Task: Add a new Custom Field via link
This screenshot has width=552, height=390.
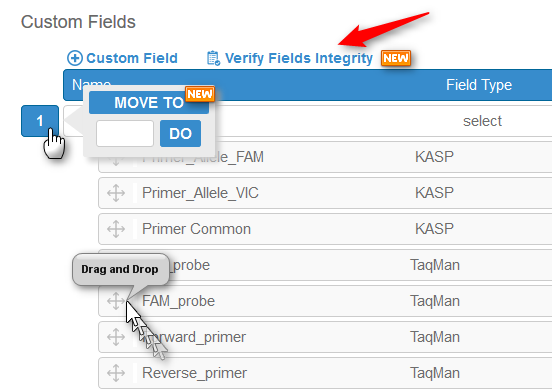Action: point(132,58)
